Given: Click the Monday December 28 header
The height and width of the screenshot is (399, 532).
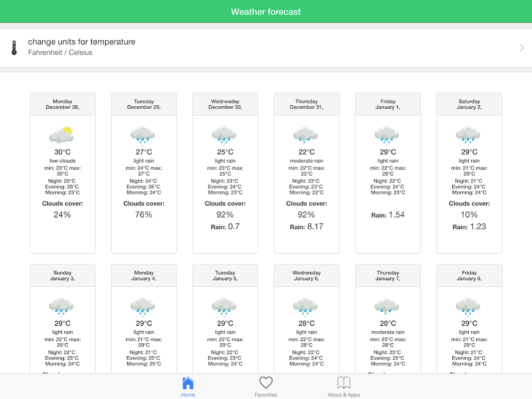Looking at the screenshot, I should pos(62,104).
